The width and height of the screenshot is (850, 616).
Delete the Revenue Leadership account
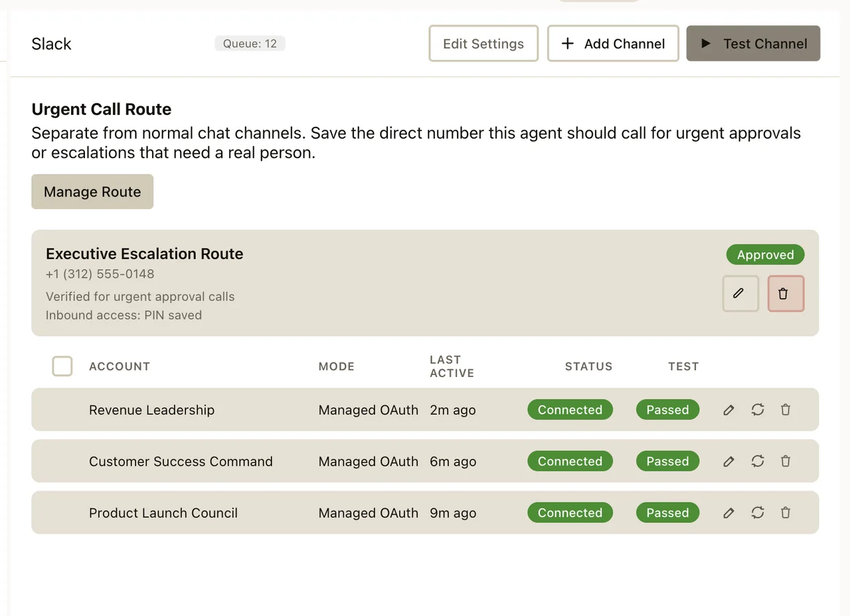(786, 410)
